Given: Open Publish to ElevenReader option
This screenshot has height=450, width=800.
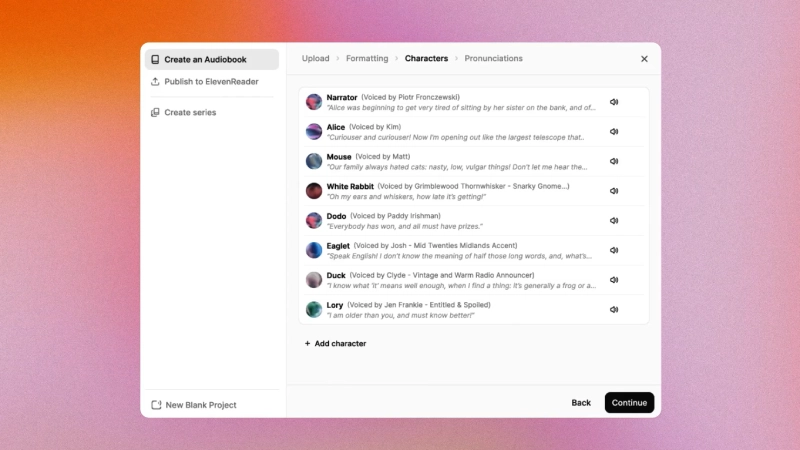Looking at the screenshot, I should (x=212, y=82).
